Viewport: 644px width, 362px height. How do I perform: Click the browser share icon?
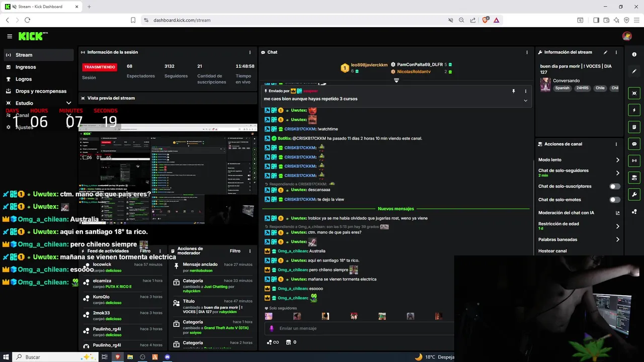(x=473, y=20)
